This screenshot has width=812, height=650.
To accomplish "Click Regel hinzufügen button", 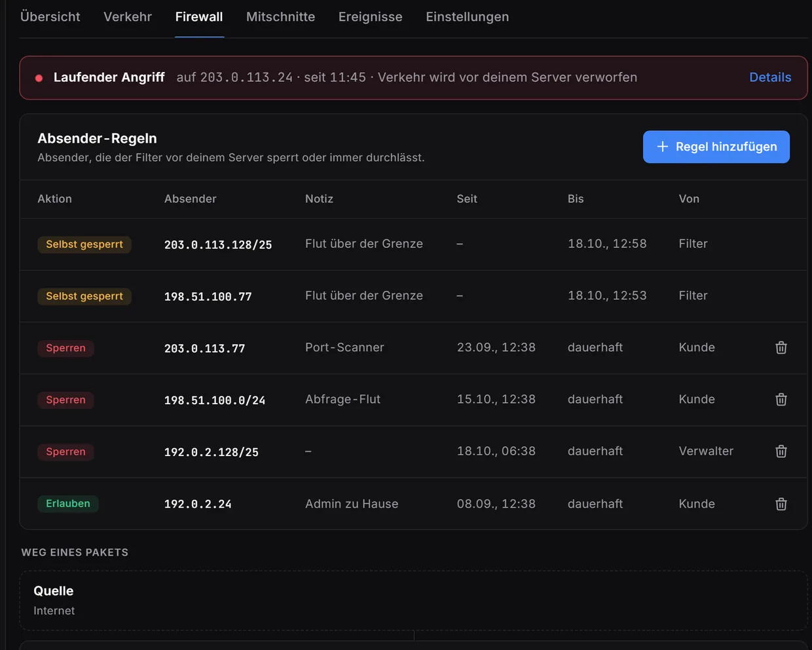I will [x=716, y=147].
